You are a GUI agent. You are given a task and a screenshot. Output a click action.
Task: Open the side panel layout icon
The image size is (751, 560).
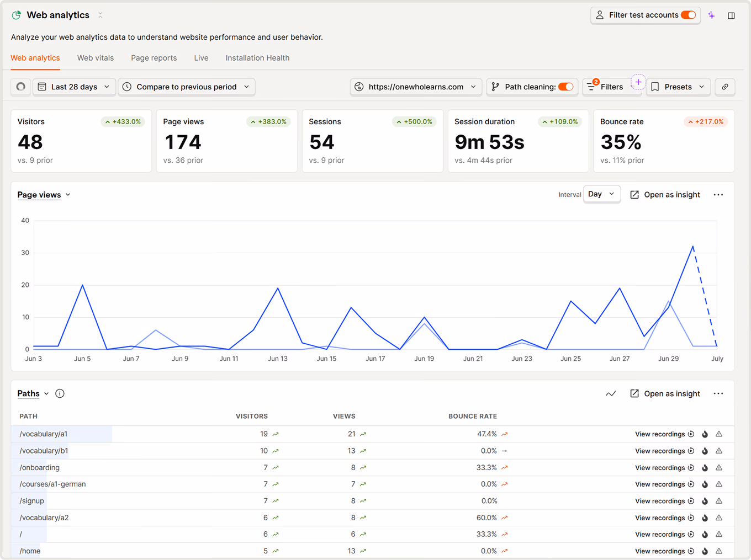(x=731, y=15)
